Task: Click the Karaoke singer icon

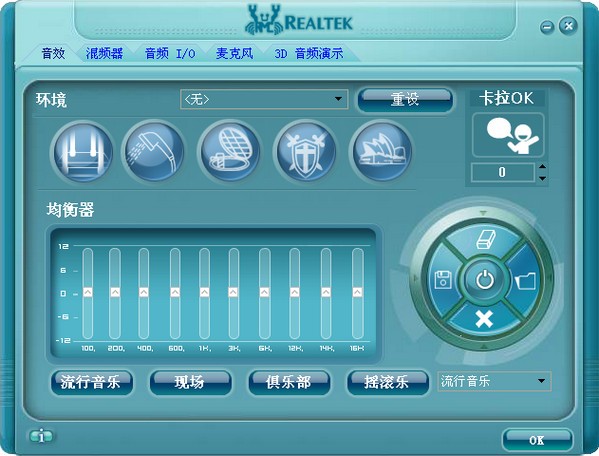Action: tap(508, 135)
